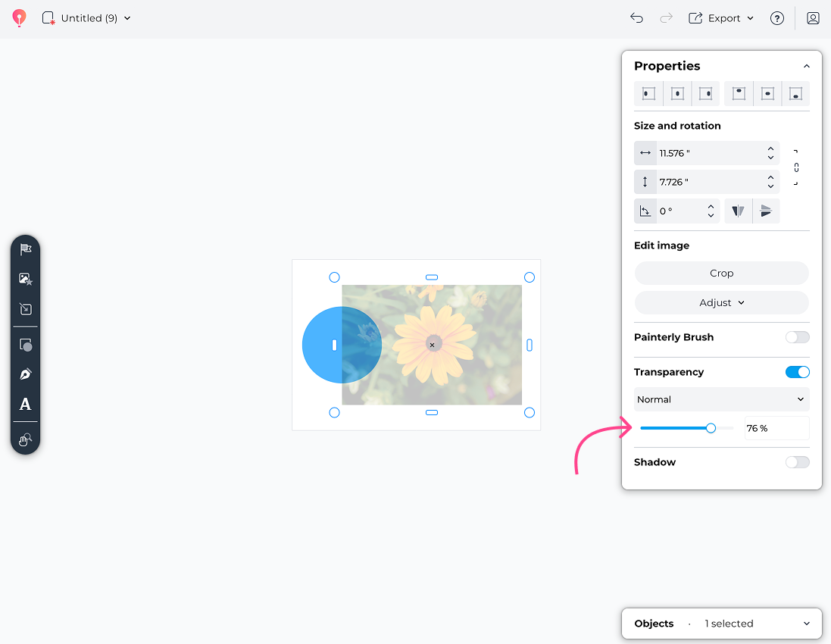
Task: Select the hand and zoom tool
Action: point(26,439)
